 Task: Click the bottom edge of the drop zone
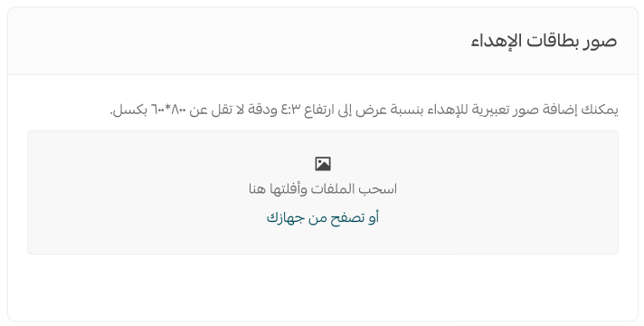tap(323, 254)
